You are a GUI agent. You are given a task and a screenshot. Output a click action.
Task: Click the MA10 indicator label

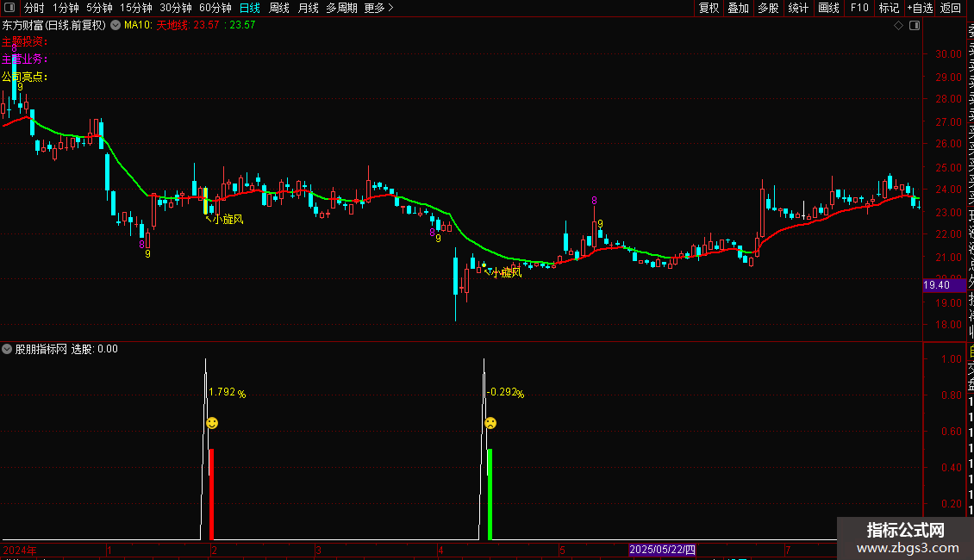[138, 25]
